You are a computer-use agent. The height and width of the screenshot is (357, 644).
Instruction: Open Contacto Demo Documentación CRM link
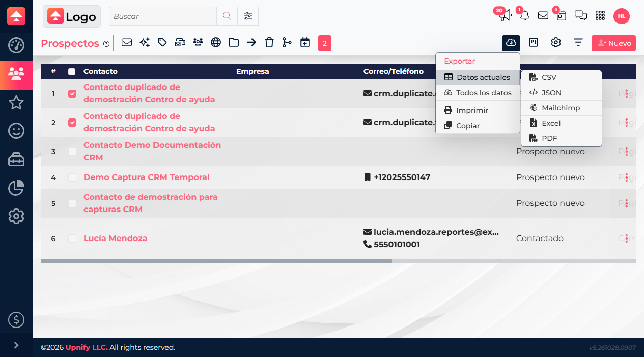click(x=152, y=152)
